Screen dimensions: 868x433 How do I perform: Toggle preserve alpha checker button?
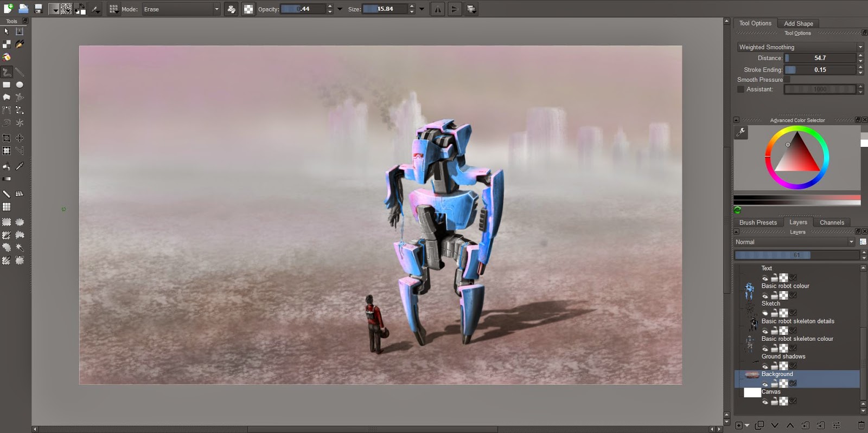(x=248, y=9)
